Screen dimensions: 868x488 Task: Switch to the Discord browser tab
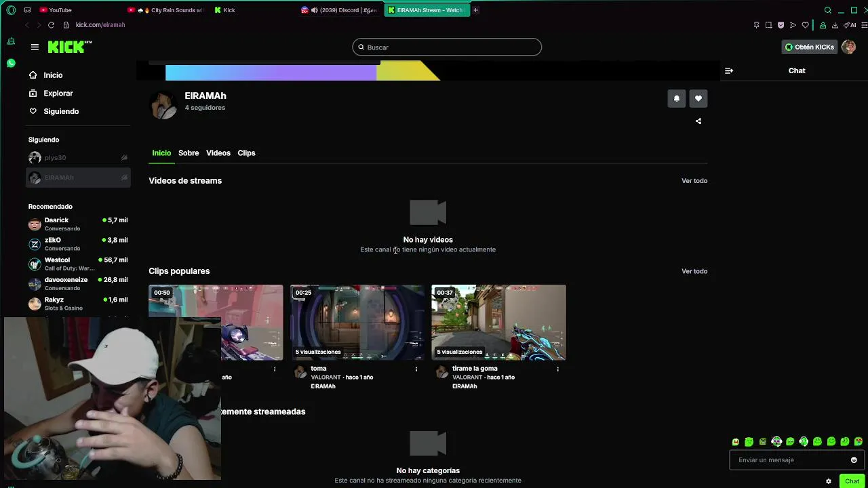(339, 10)
